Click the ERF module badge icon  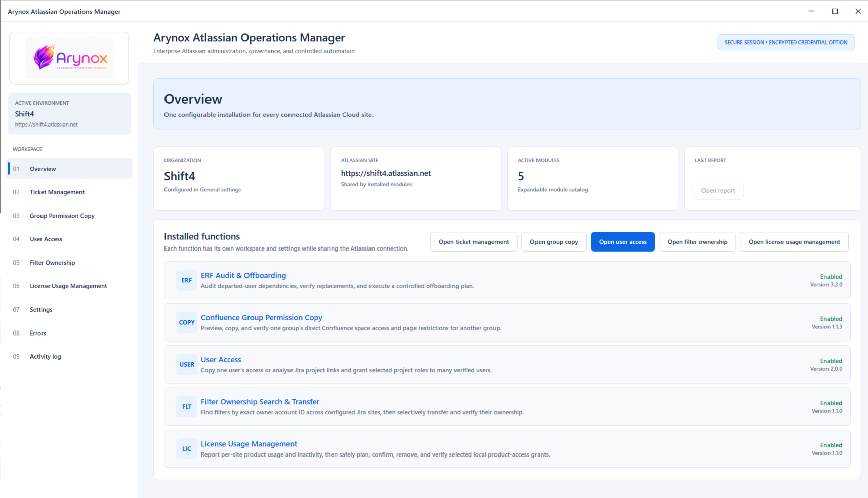tap(186, 280)
